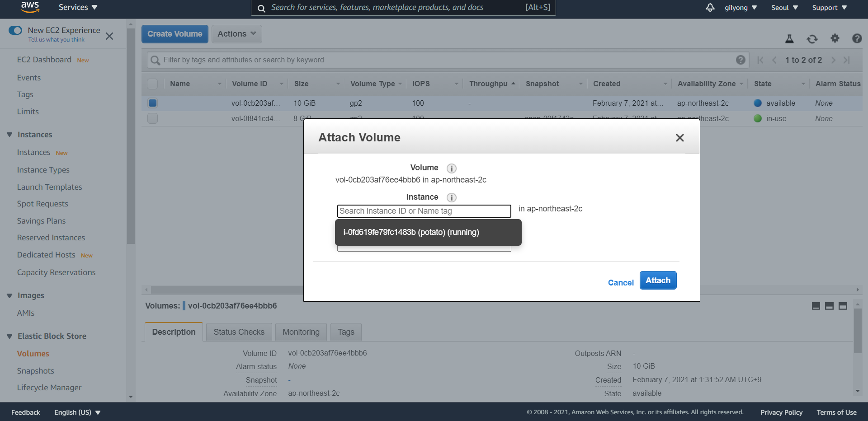Collapse the Instances sidebar section
The width and height of the screenshot is (868, 421).
[9, 135]
